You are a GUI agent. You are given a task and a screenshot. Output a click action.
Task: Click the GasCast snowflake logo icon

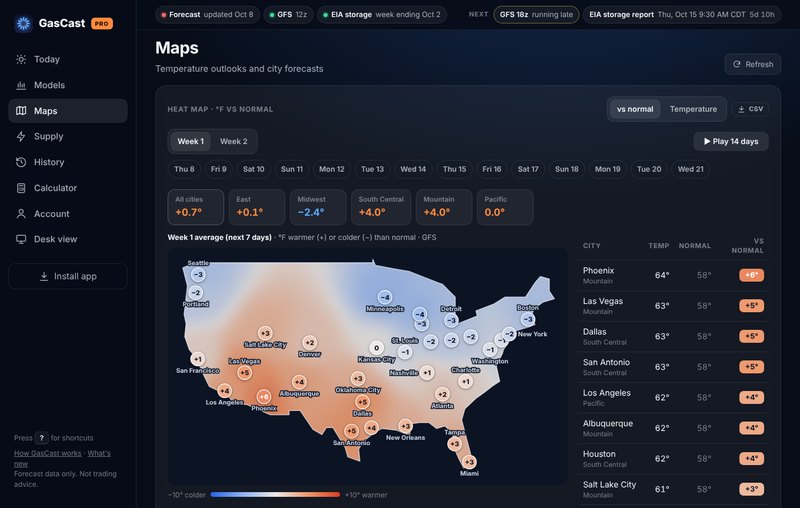pyautogui.click(x=23, y=23)
